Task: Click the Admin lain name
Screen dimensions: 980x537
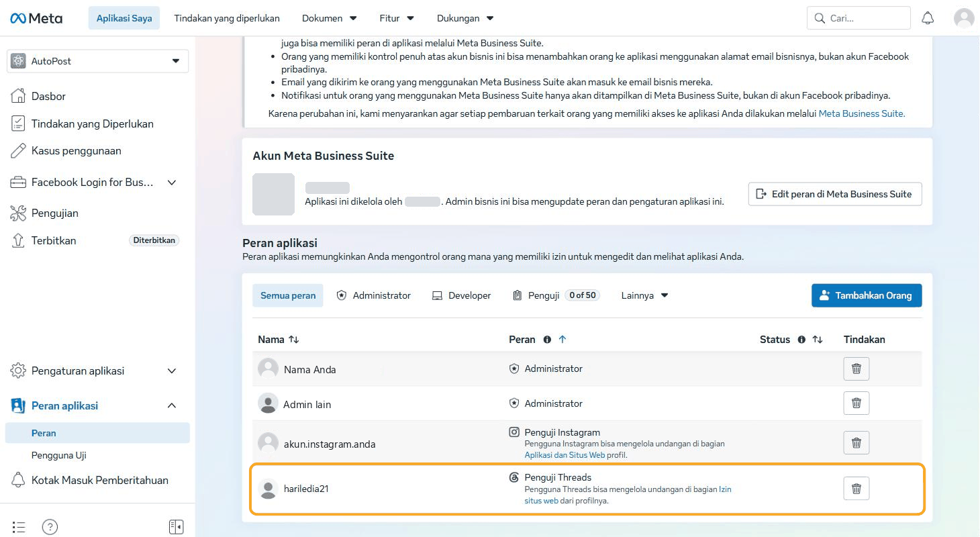Action: [307, 404]
